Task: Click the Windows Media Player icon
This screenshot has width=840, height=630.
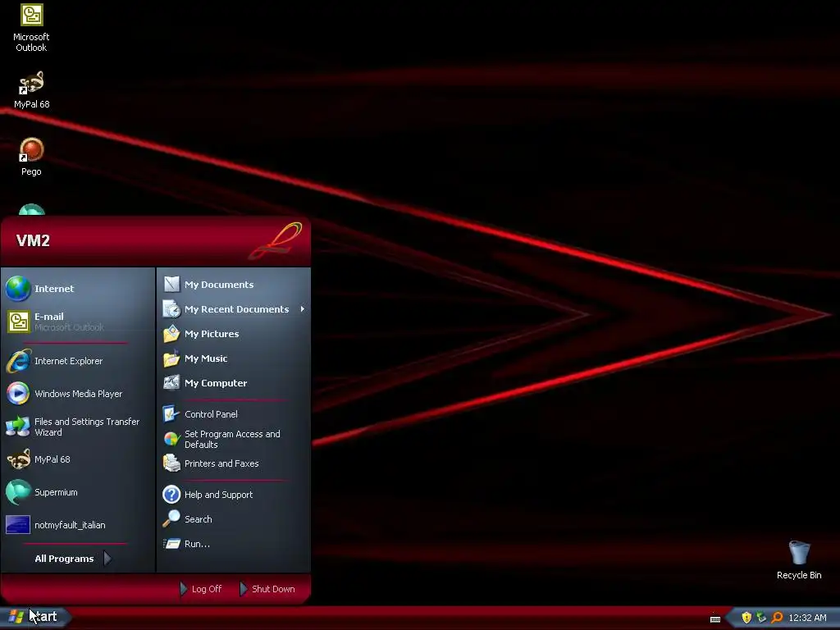Action: click(18, 394)
